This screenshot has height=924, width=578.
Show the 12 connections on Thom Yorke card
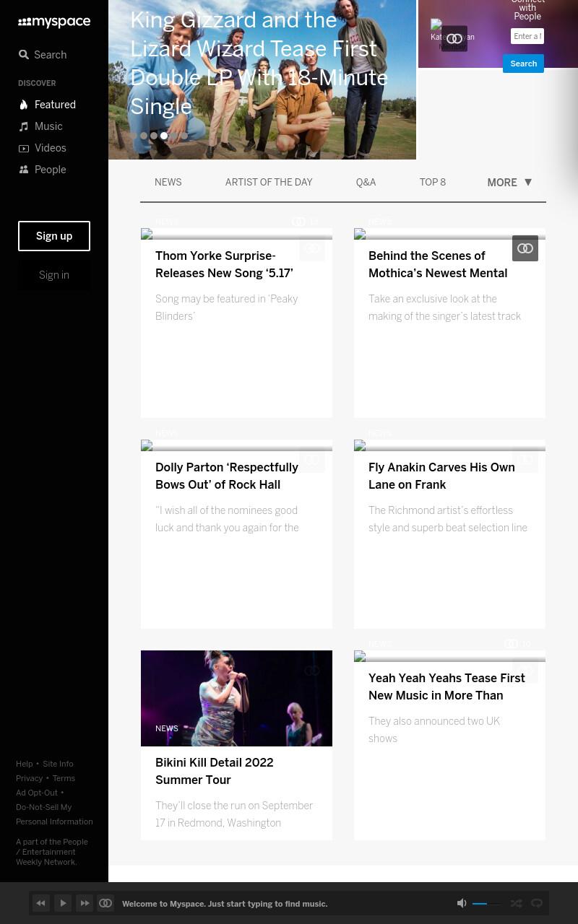[x=305, y=222]
